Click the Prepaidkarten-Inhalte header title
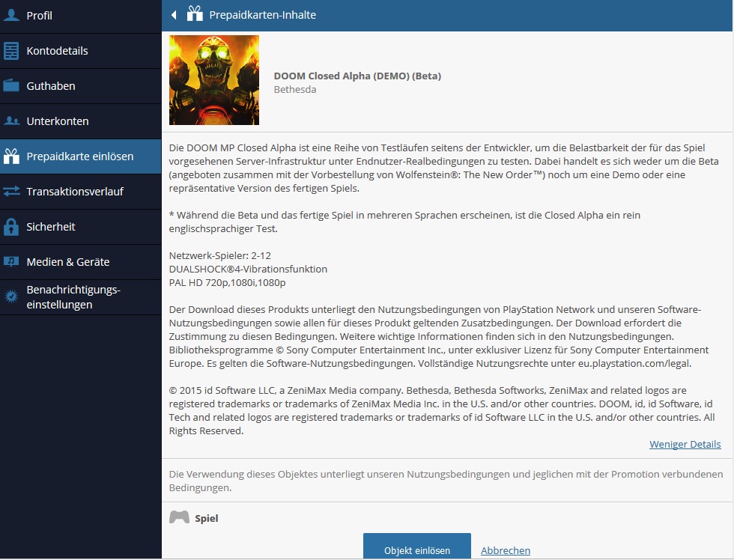The image size is (734, 560). coord(263,15)
